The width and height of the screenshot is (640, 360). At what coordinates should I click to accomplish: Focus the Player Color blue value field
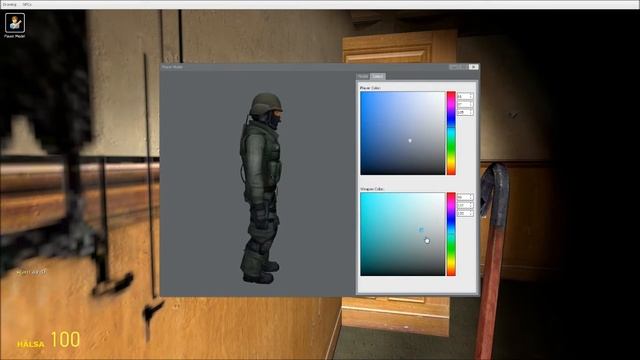tap(465, 112)
